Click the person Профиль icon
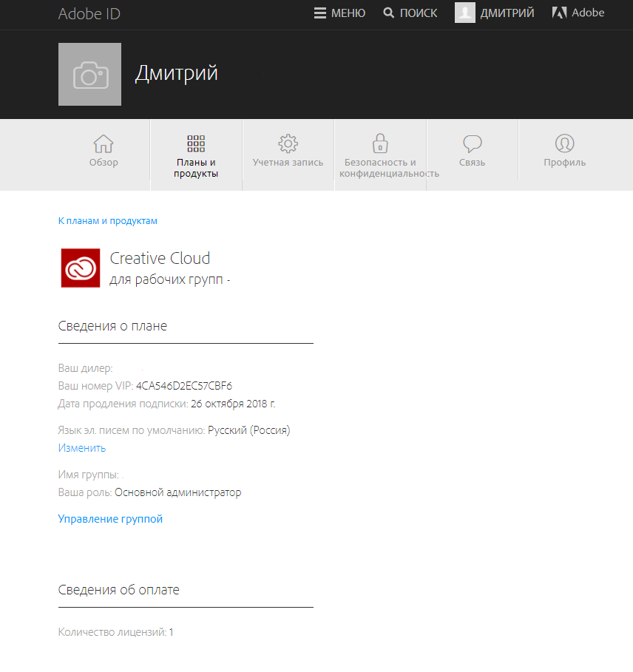The width and height of the screenshot is (633, 672). point(564,143)
